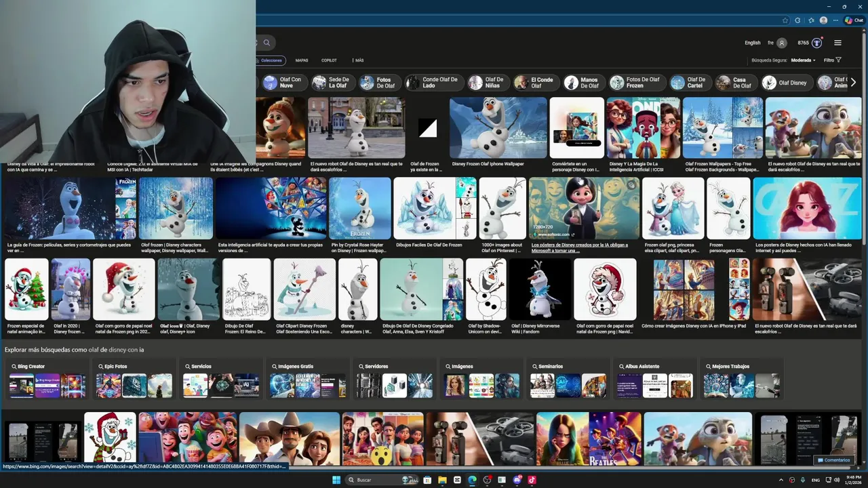
Task: Open the softonic.com Disney posters image
Action: (584, 209)
